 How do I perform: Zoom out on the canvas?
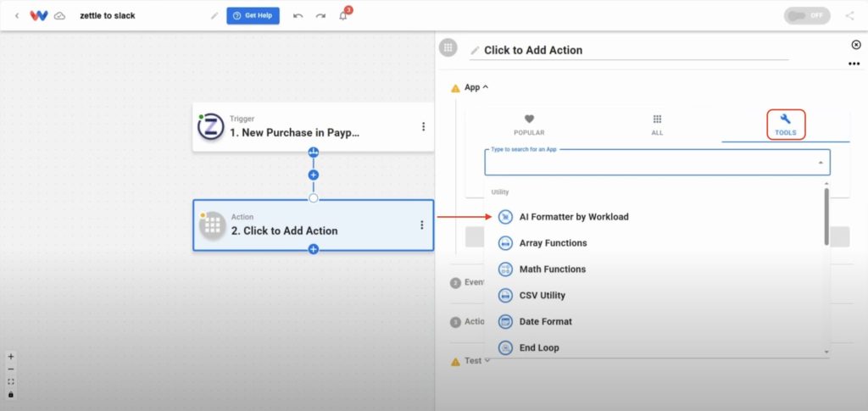tap(10, 369)
